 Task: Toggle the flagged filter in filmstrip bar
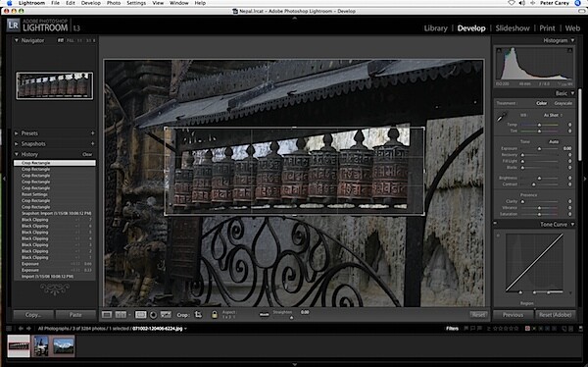(466, 329)
